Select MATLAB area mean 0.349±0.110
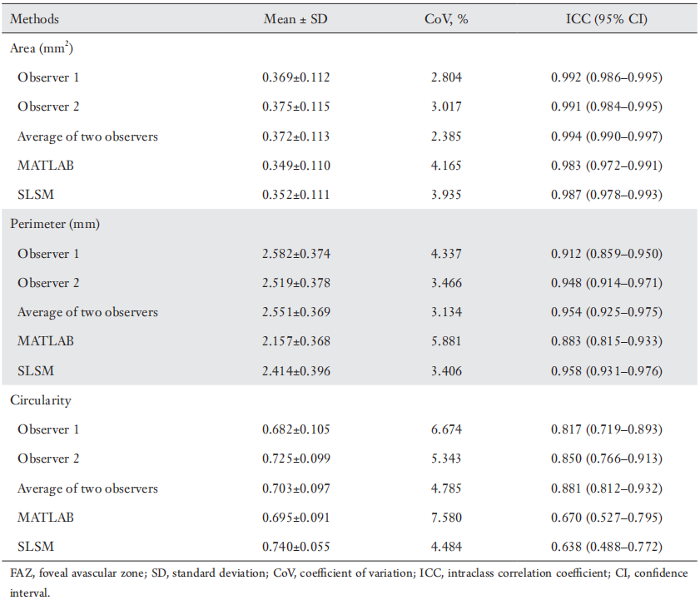The width and height of the screenshot is (700, 600). [296, 166]
